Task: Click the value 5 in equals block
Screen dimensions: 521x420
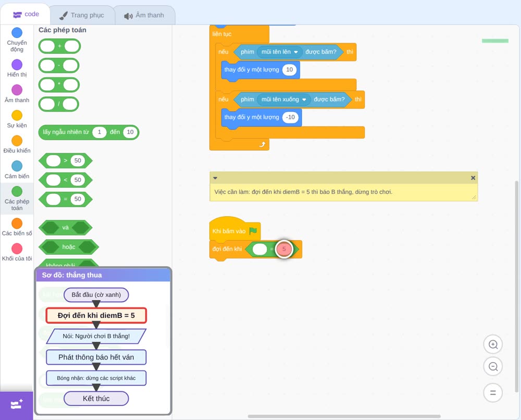Action: (284, 249)
